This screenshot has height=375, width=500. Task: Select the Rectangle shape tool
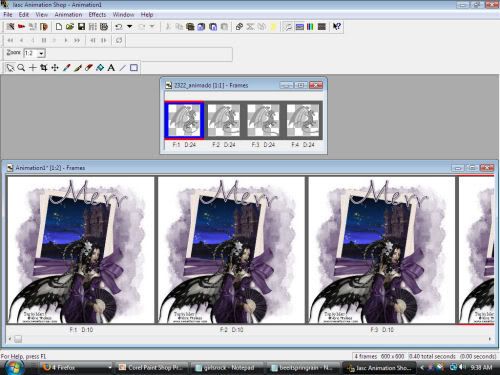(134, 68)
